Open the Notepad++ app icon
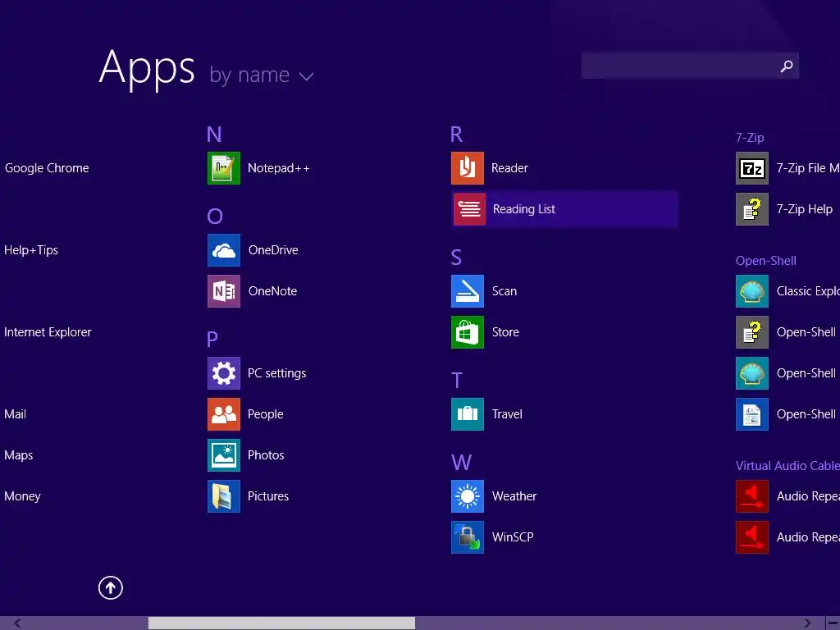 (x=224, y=168)
